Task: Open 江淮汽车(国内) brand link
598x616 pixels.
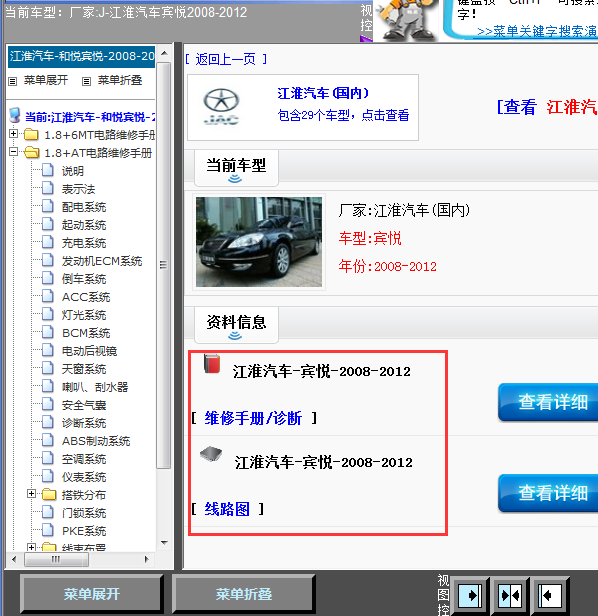Action: [323, 93]
